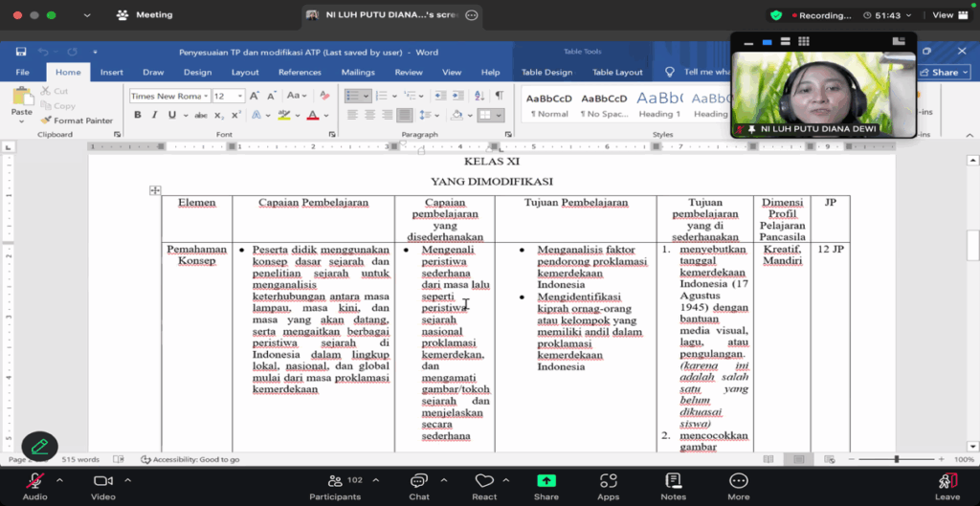The width and height of the screenshot is (980, 506).
Task: Toggle the Zoom Video camera
Action: 103,487
